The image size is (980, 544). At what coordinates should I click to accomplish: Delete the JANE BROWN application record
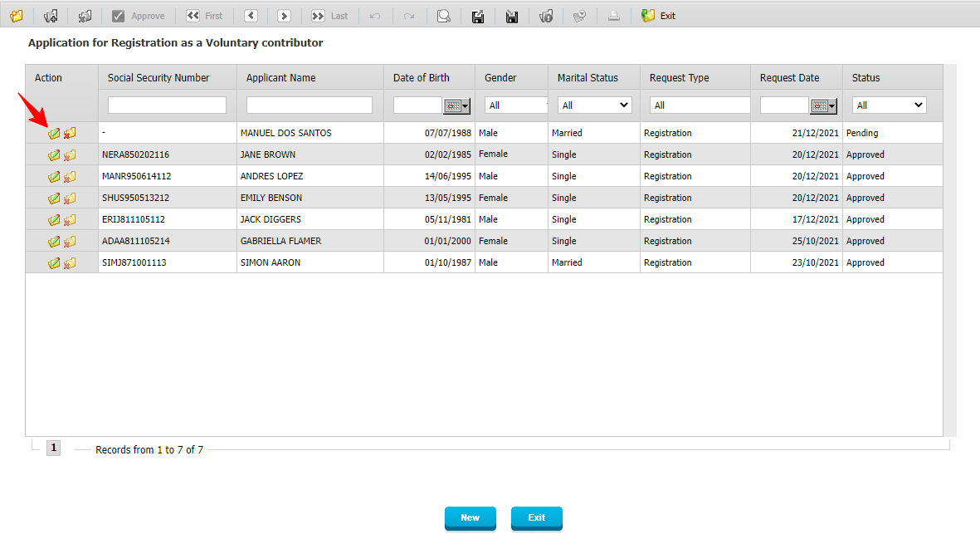[70, 155]
